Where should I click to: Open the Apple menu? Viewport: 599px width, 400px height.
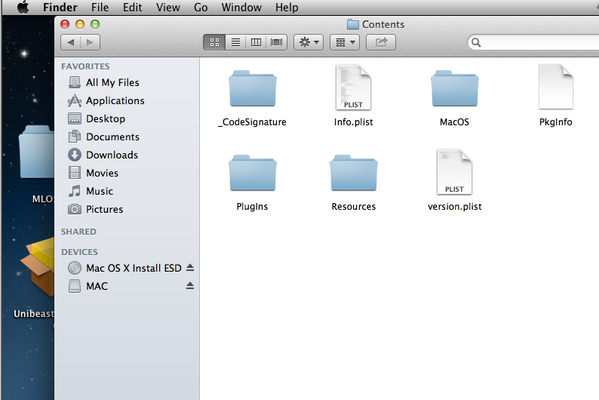[23, 7]
